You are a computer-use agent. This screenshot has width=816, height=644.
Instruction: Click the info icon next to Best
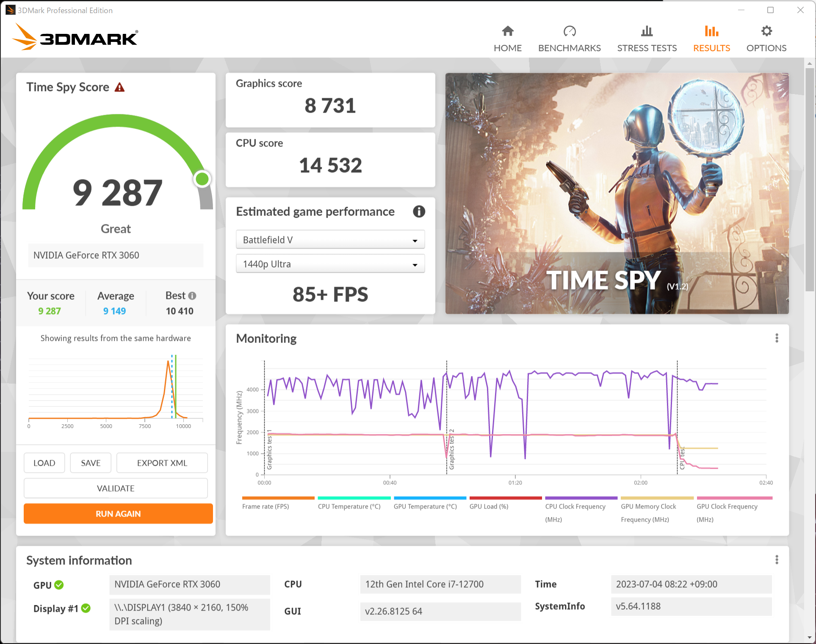(x=192, y=296)
